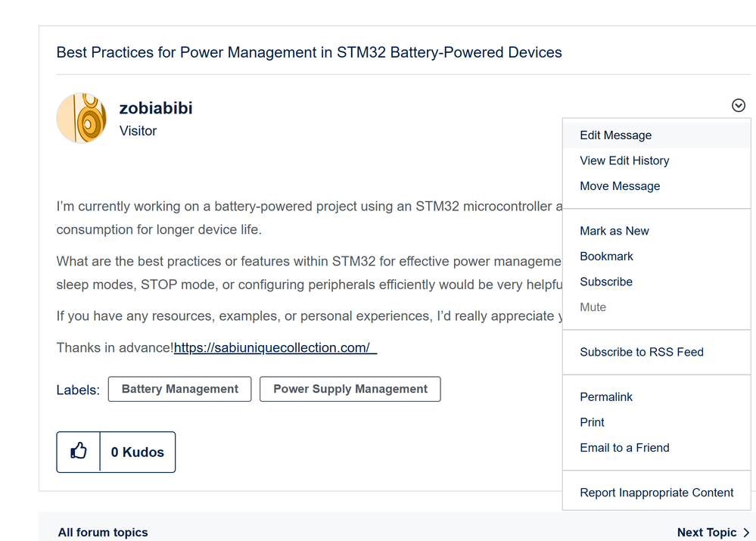
Task: Click the Next Topic chevron arrow
Action: coord(746,533)
